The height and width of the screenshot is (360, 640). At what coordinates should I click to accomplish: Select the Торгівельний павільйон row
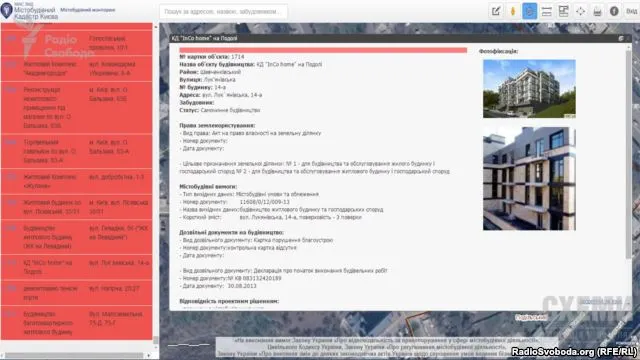[x=76, y=151]
